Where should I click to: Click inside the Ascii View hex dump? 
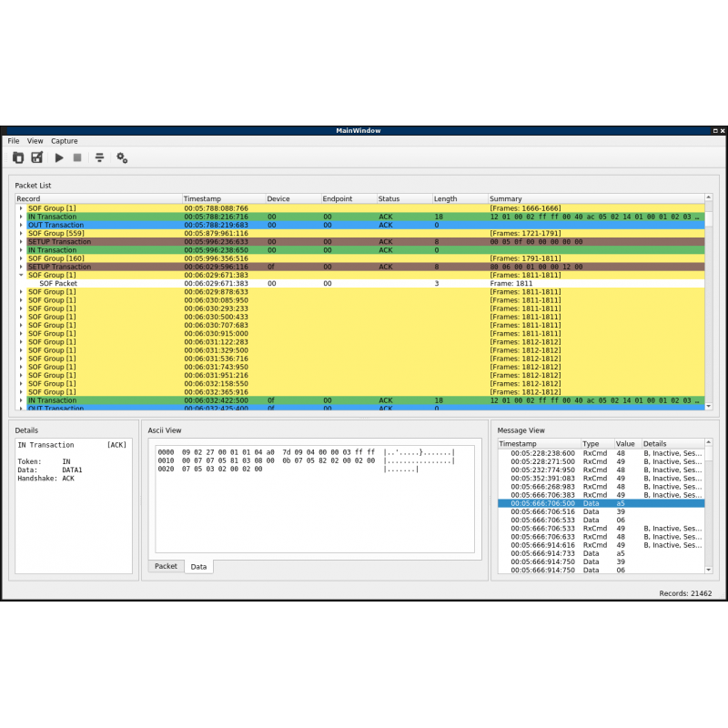[x=315, y=499]
